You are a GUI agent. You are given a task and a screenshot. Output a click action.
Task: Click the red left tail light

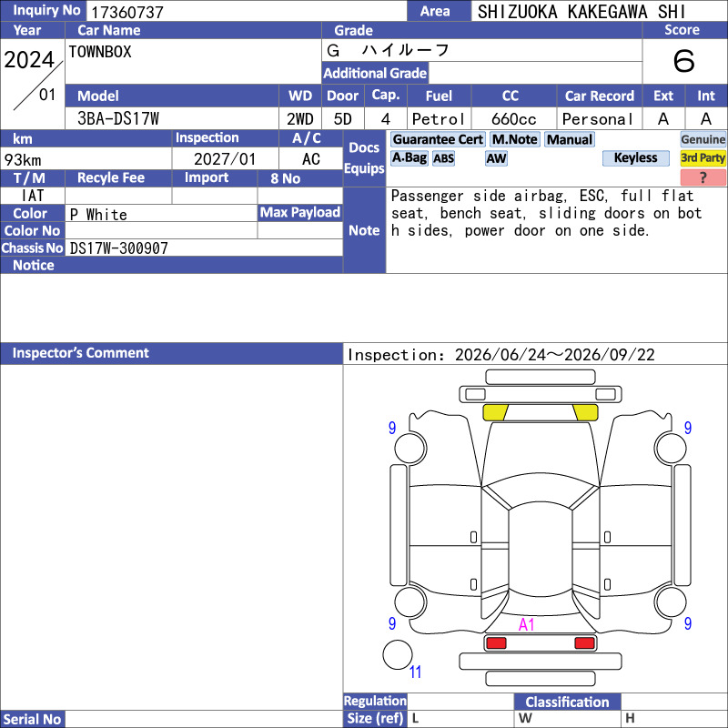496,643
